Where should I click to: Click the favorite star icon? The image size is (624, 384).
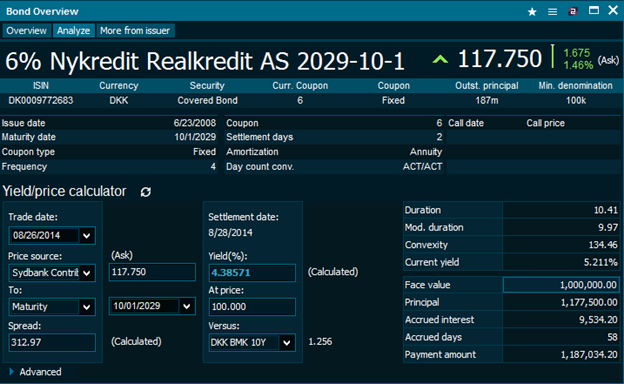point(532,12)
